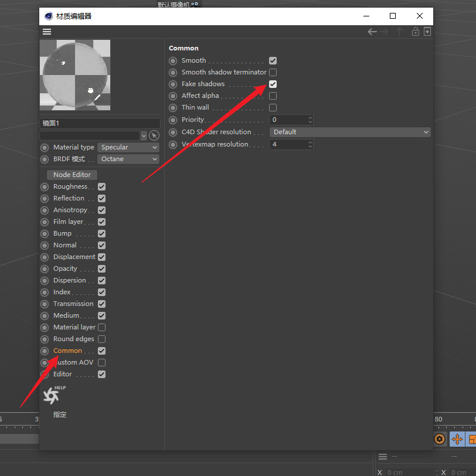Click the back arrow in material editor

click(x=372, y=32)
